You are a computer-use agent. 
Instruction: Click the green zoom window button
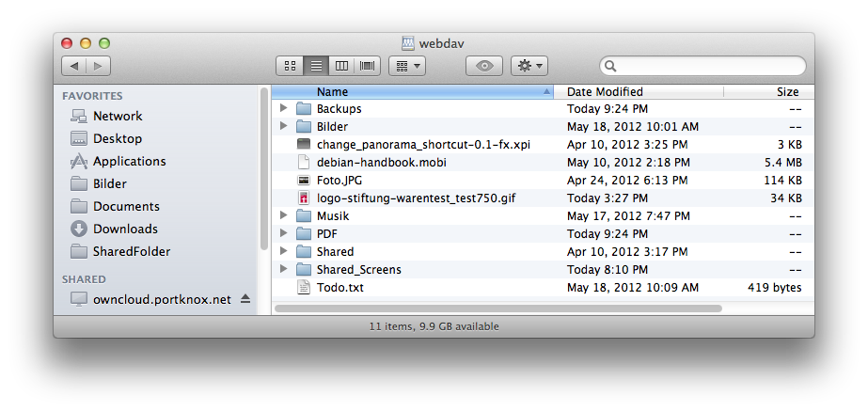click(104, 43)
